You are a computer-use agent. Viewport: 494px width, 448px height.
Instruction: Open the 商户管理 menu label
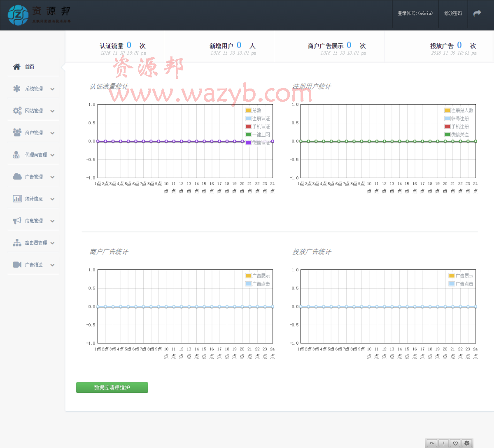pyautogui.click(x=34, y=133)
